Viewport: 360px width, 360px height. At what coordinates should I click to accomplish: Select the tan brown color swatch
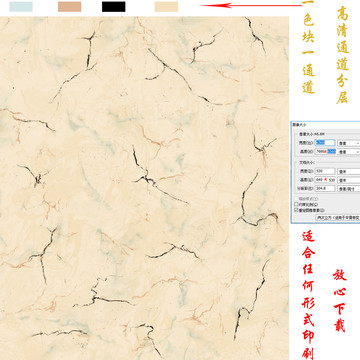pos(69,7)
